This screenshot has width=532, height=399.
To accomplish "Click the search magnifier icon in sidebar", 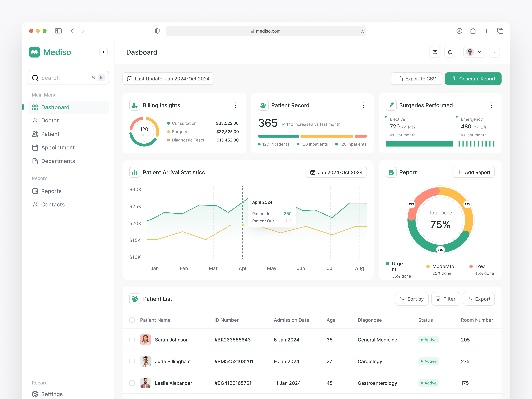I will 35,78.
